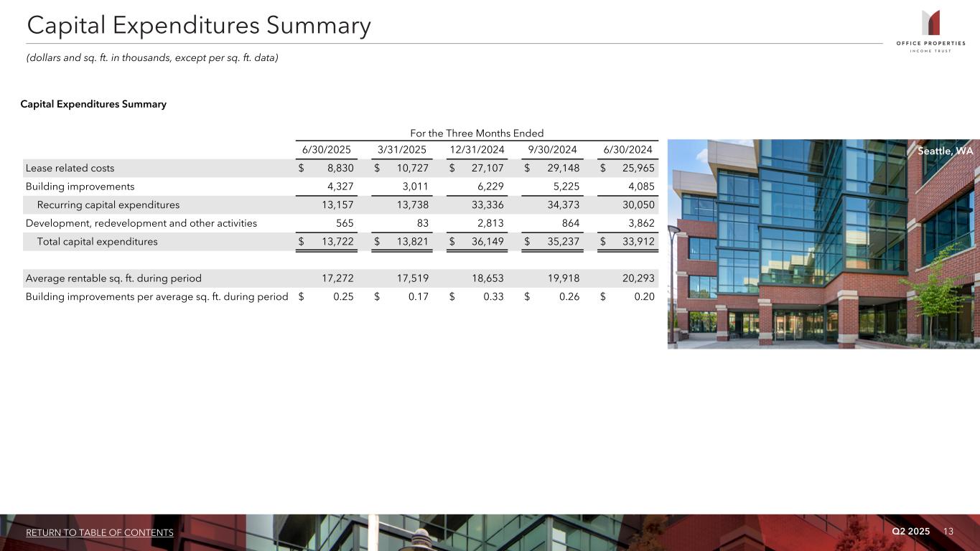Image resolution: width=980 pixels, height=551 pixels.
Task: Click the Office Properties Income Trust logo
Action: coord(931,31)
